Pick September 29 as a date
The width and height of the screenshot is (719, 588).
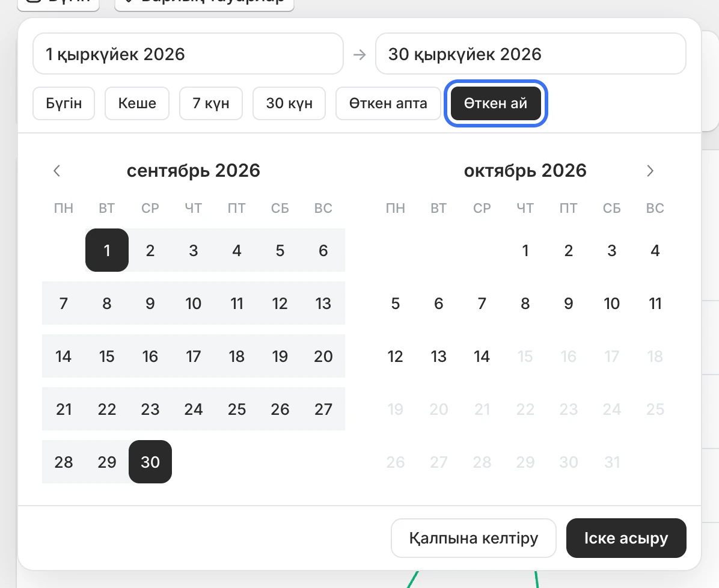tap(107, 462)
